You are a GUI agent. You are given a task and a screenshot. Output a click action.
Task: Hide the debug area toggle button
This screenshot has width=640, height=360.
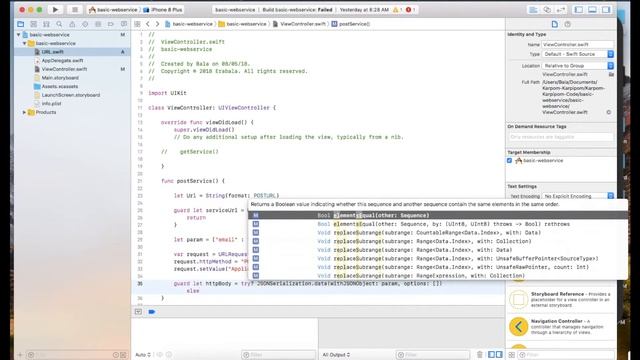click(x=138, y=312)
